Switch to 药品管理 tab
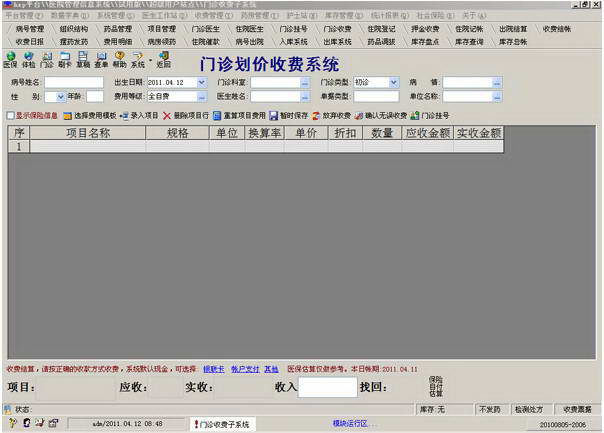The width and height of the screenshot is (604, 433). [118, 29]
